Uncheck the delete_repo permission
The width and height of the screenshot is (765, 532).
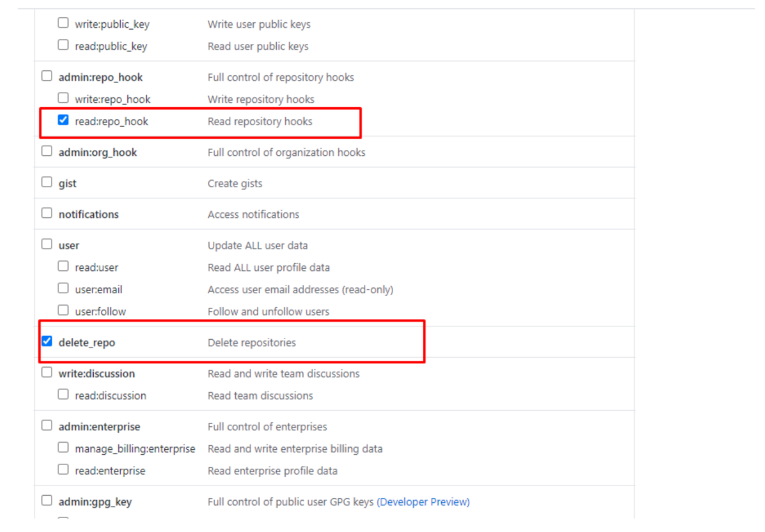point(47,341)
